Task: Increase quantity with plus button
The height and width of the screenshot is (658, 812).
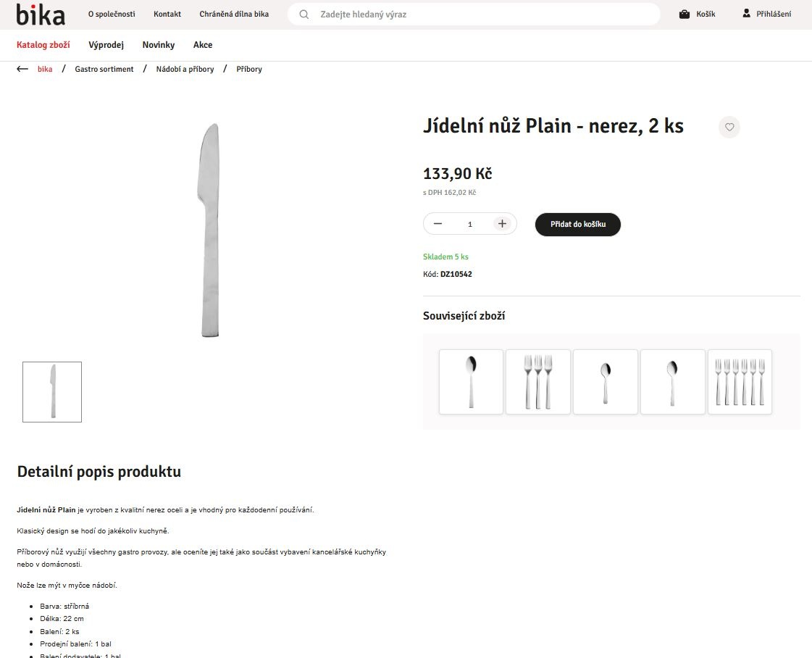Action: click(x=502, y=224)
